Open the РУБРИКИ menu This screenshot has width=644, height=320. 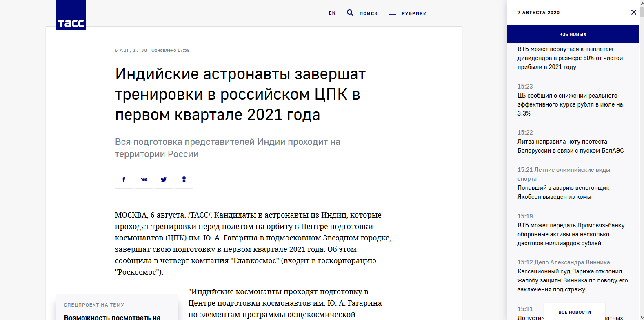(x=414, y=13)
